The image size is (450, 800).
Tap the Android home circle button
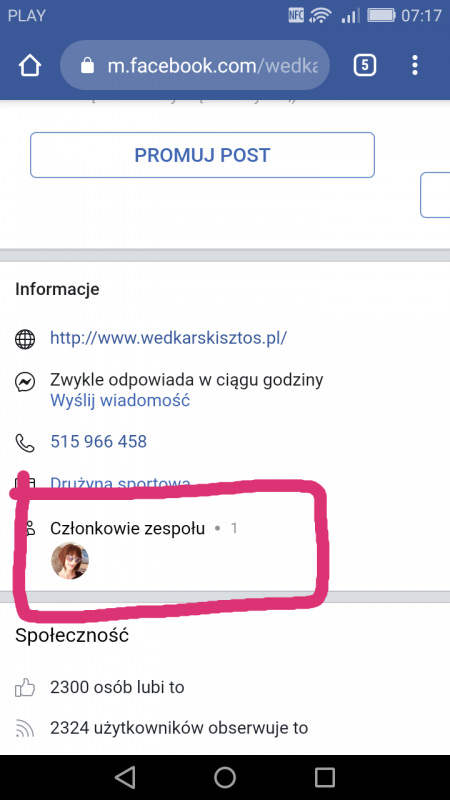225,777
